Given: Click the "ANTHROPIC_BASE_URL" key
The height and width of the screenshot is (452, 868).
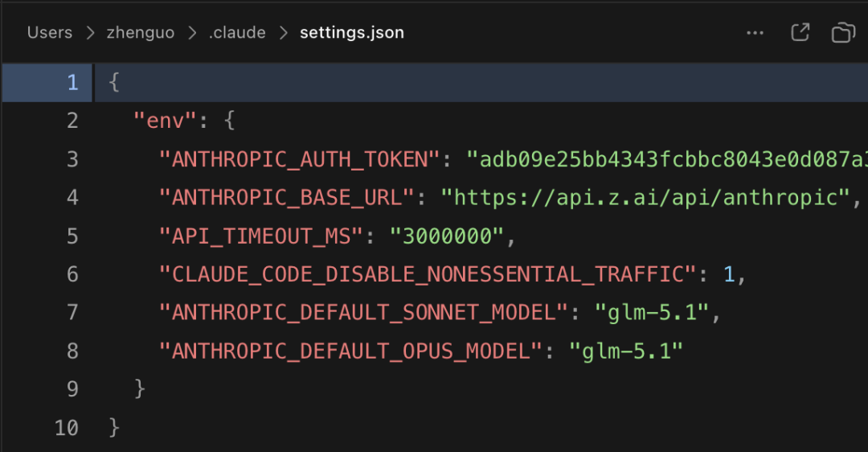Looking at the screenshot, I should click(x=287, y=198).
